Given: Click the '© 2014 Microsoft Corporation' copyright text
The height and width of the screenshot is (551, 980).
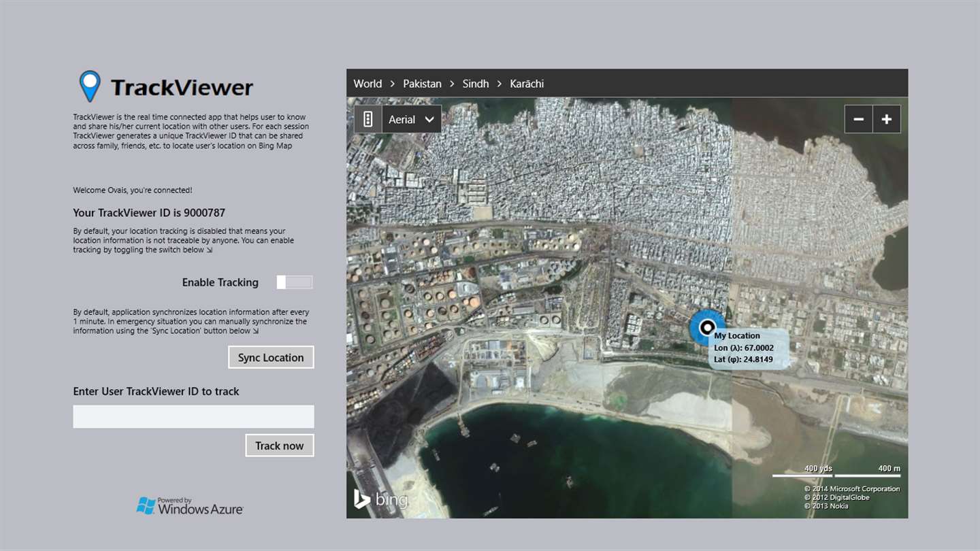Looking at the screenshot, I should click(x=852, y=489).
